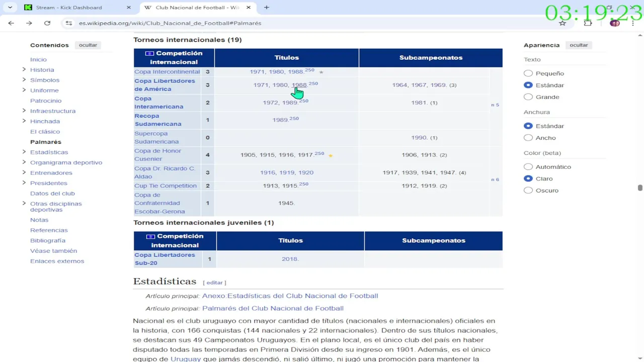644x362 pixels.
Task: Open Supercopa Sudamericana link
Action: click(x=156, y=137)
